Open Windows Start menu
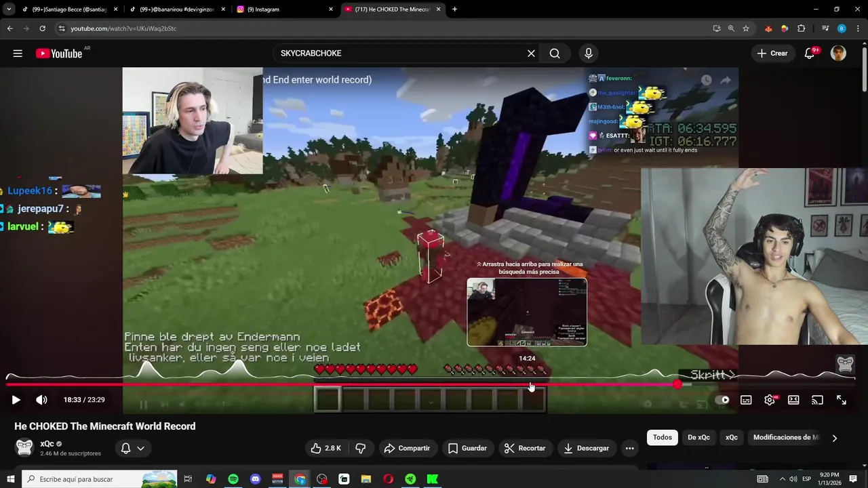 pyautogui.click(x=10, y=479)
